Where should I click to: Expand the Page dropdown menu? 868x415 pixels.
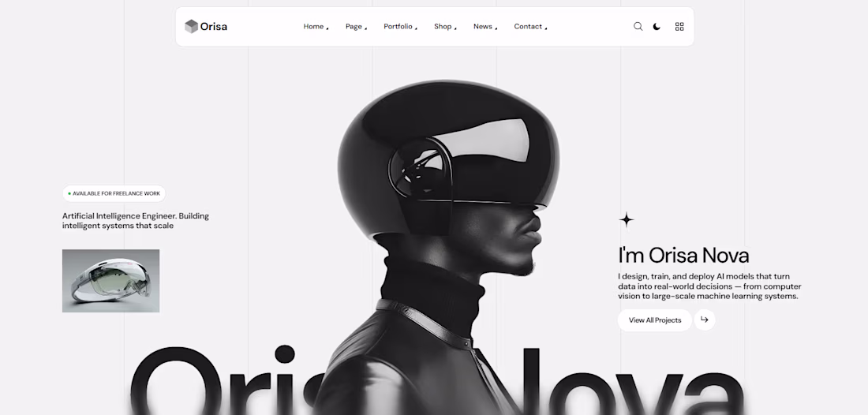(x=356, y=27)
